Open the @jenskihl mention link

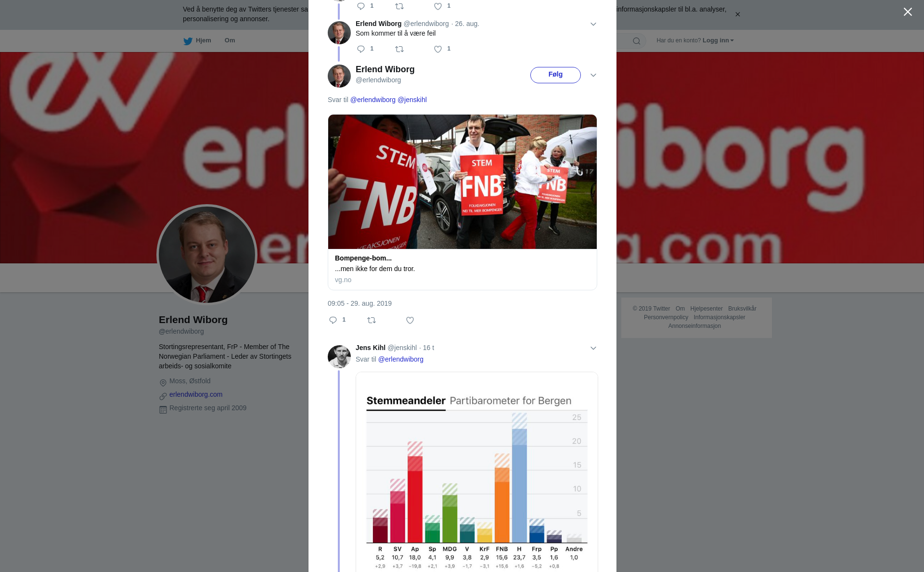click(x=412, y=100)
